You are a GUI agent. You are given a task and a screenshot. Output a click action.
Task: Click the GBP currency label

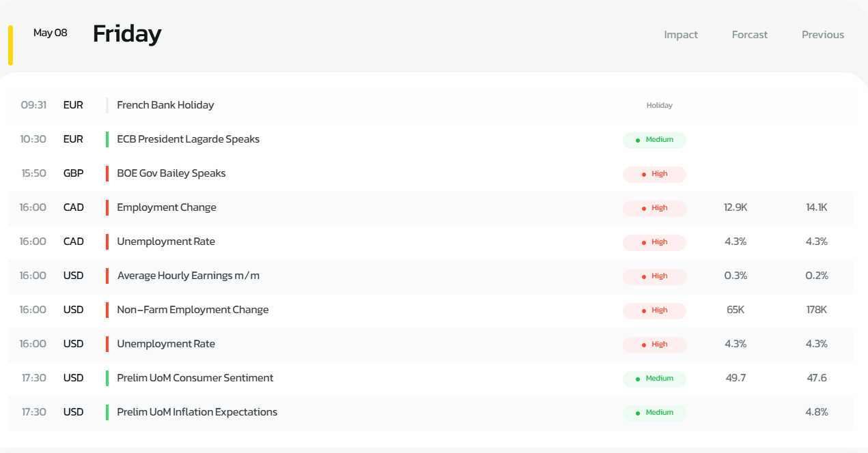[x=73, y=173]
